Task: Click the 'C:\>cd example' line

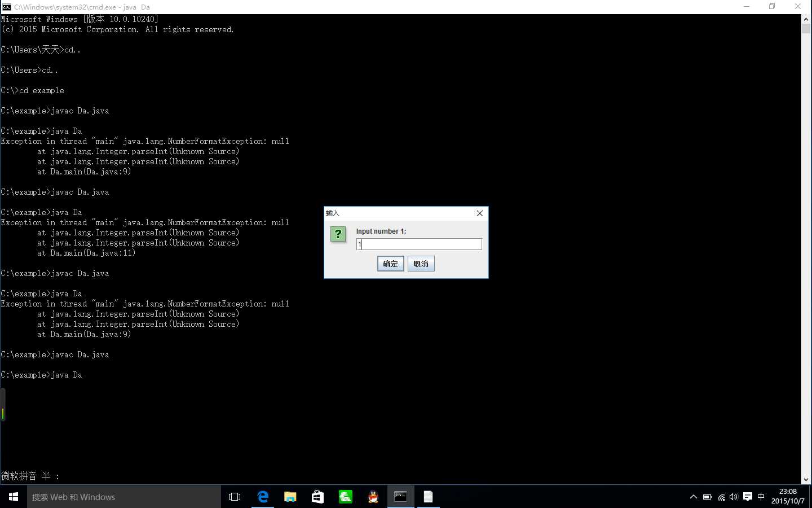Action: [33, 90]
